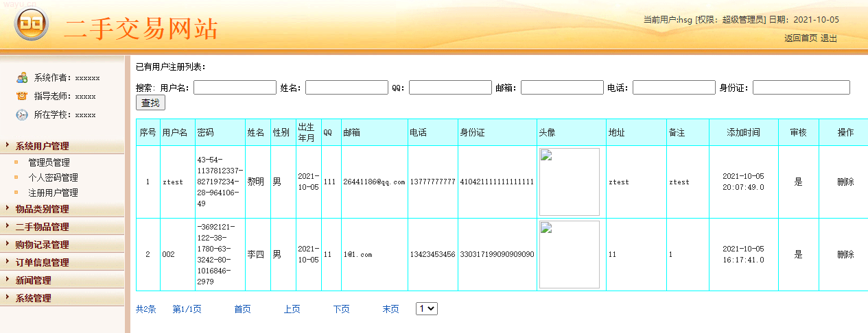The height and width of the screenshot is (333, 868).
Task: Click the 所在学校 clock icon
Action: pyautogui.click(x=22, y=114)
